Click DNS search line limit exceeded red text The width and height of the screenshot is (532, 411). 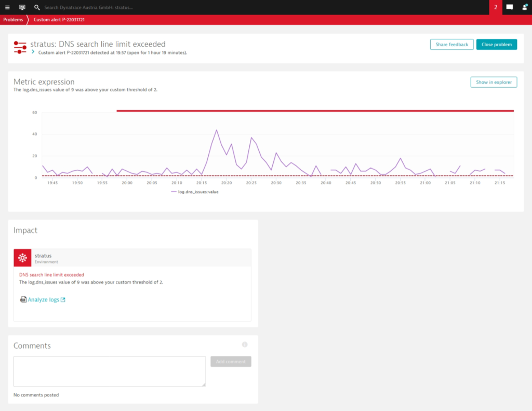pyautogui.click(x=51, y=275)
